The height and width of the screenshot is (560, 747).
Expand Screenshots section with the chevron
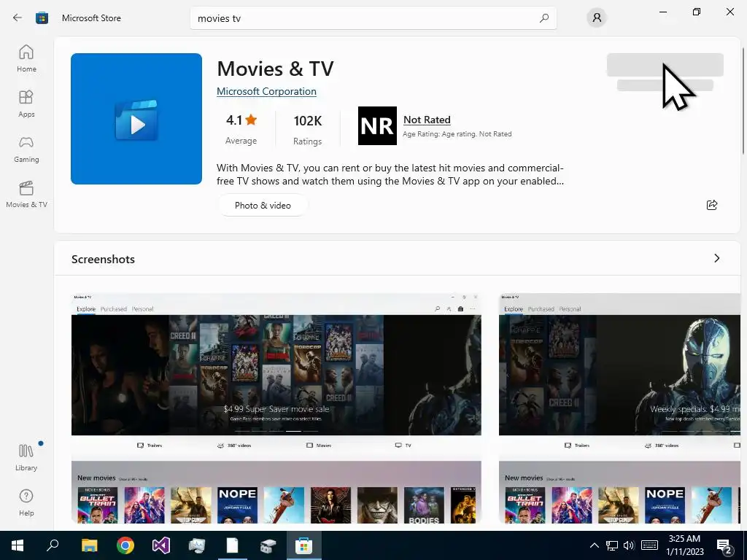(x=717, y=258)
